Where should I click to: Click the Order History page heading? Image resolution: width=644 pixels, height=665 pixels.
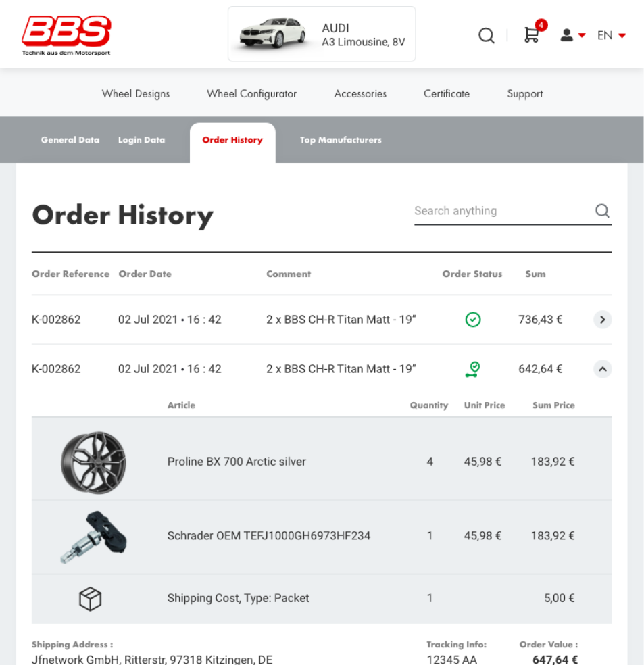(x=123, y=216)
